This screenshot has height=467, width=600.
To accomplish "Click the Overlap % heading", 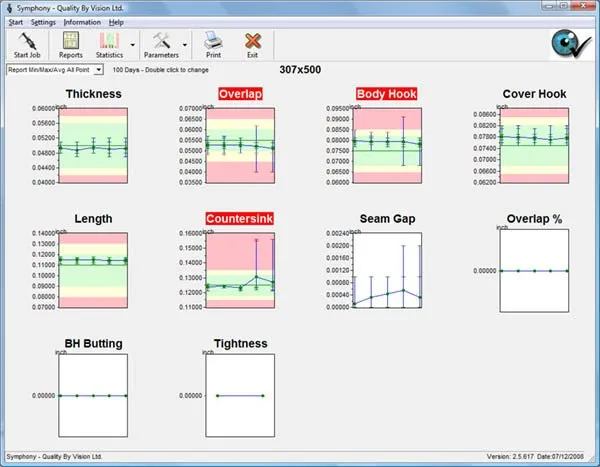I will coord(534,219).
